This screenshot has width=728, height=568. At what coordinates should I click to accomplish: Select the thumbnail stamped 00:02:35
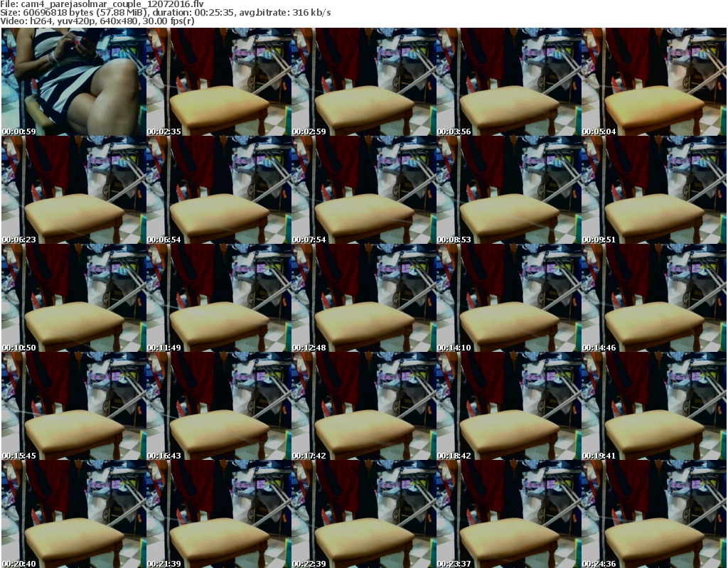pos(219,82)
